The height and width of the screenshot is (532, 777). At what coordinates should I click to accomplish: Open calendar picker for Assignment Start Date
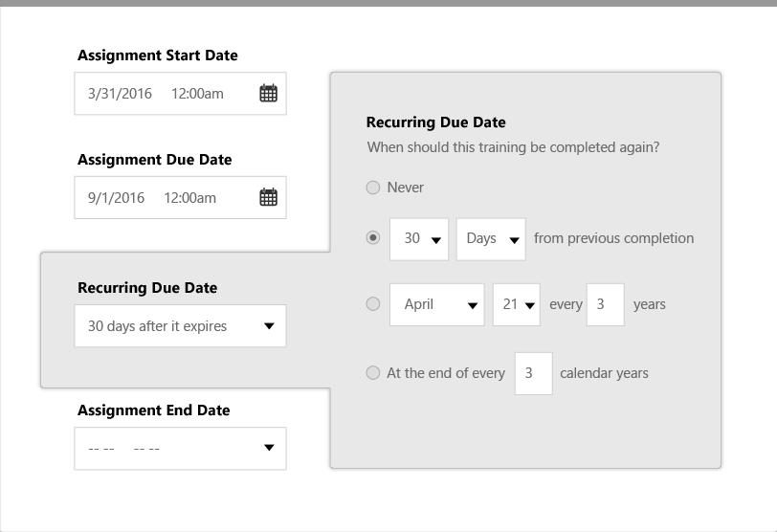269,93
